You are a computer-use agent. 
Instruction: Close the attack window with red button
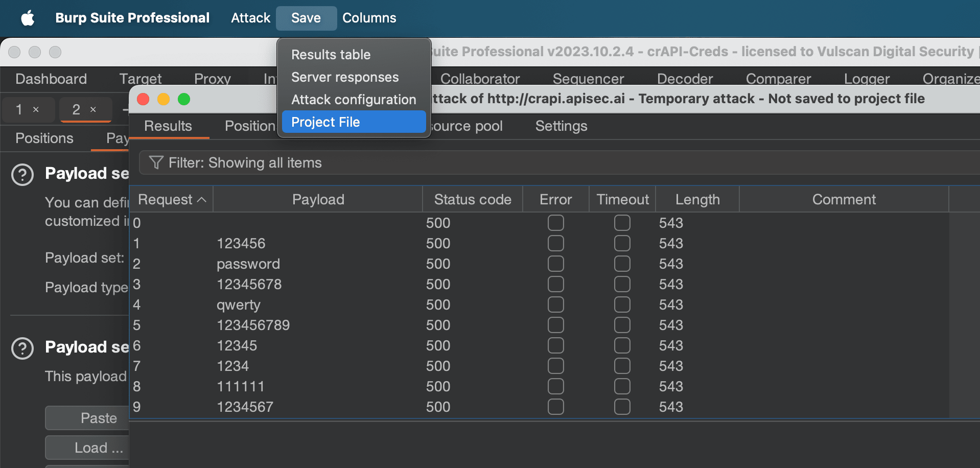[143, 99]
